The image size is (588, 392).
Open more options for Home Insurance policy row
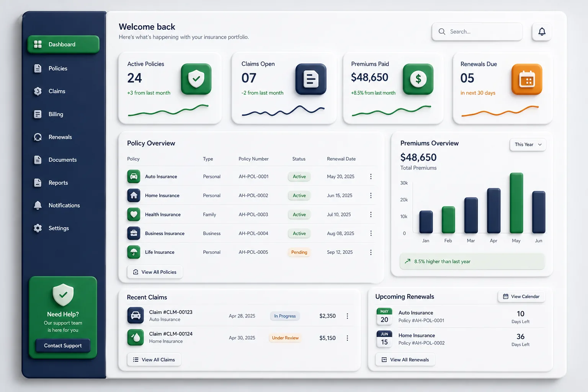[x=371, y=195]
